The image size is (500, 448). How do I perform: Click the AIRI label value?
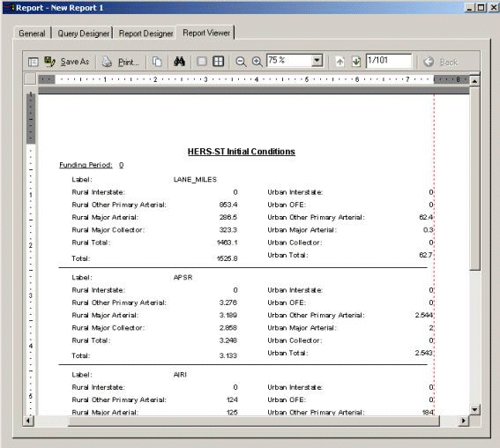click(180, 375)
